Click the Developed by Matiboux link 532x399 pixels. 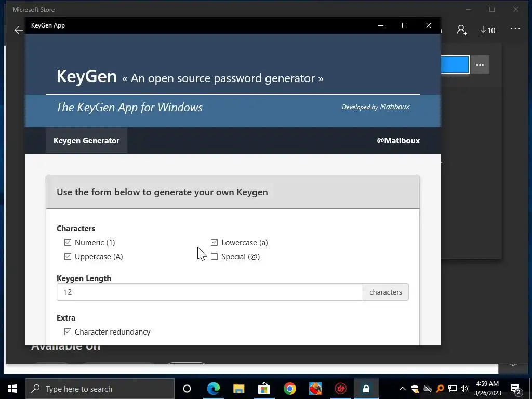[376, 107]
